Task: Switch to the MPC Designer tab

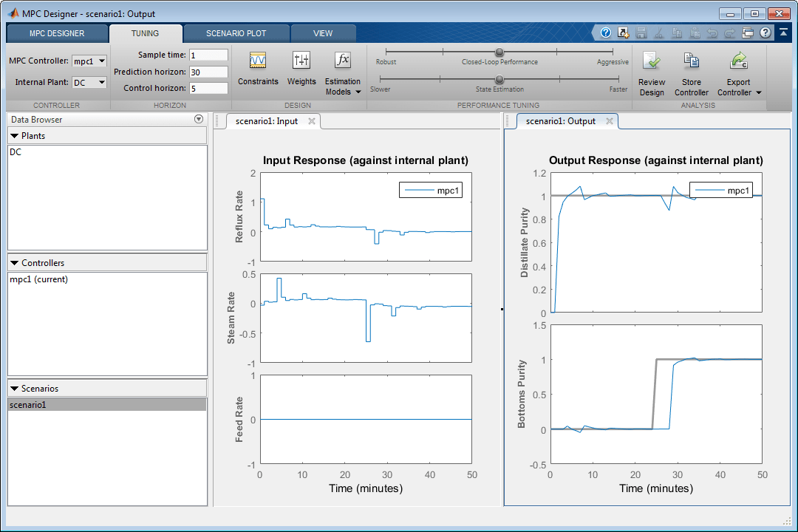Action: pyautogui.click(x=57, y=33)
